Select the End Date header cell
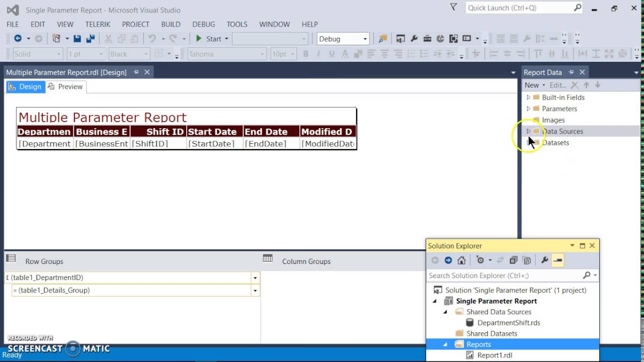The height and width of the screenshot is (362, 644). coord(271,132)
